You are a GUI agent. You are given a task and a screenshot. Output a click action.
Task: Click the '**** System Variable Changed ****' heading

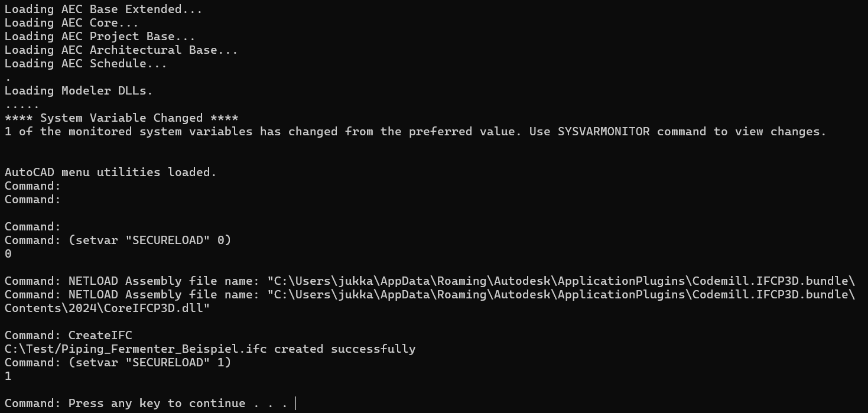(121, 118)
